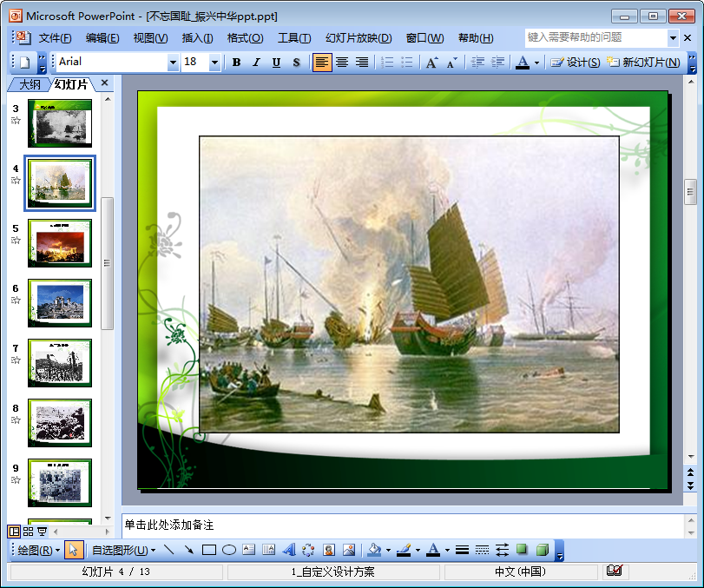This screenshot has width=704, height=588.
Task: Open the 幻灯片放映(D) menu
Action: point(359,38)
